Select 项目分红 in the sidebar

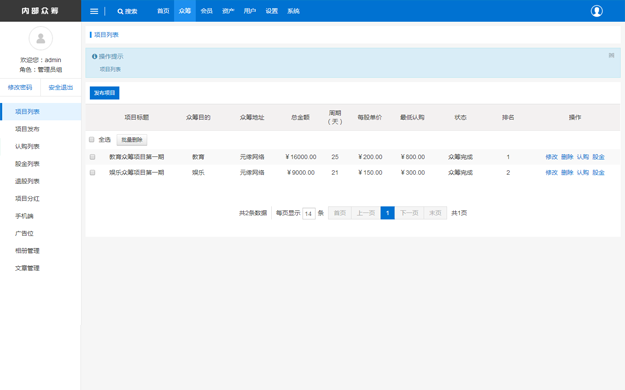(41, 199)
